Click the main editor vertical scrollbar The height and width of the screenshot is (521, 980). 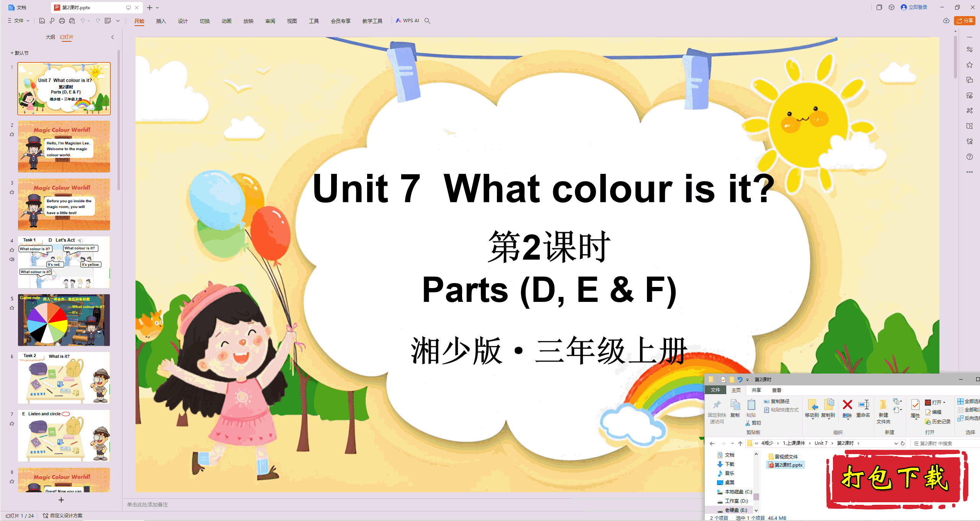click(955, 57)
